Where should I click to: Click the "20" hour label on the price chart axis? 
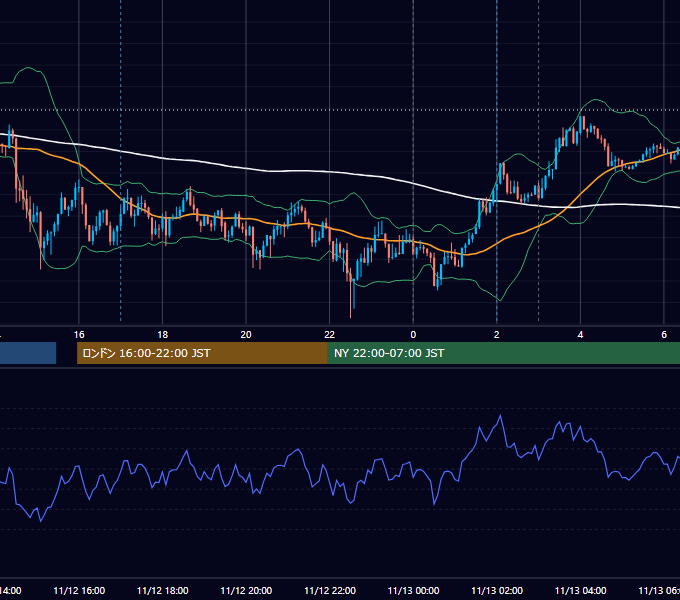(246, 335)
